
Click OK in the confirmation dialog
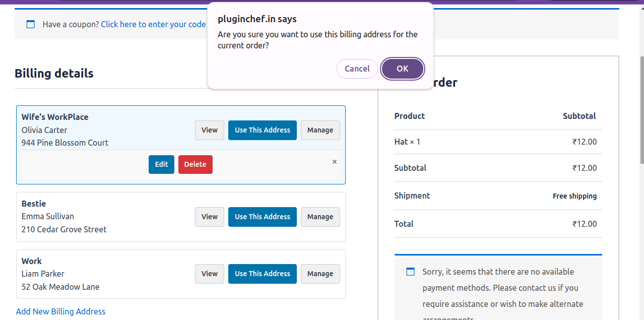[x=402, y=69]
